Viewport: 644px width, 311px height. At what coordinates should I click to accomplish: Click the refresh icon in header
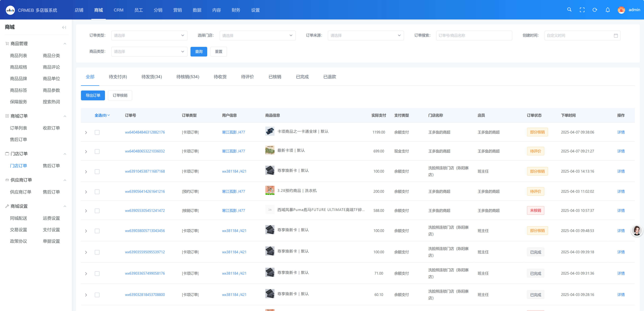(595, 10)
